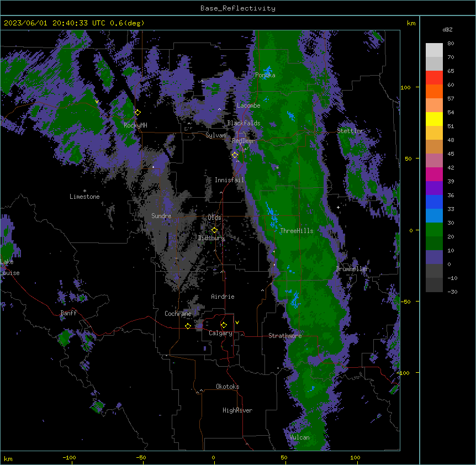
Task: Select the bright green 20-30 dBZ legend band
Action: coord(434,230)
